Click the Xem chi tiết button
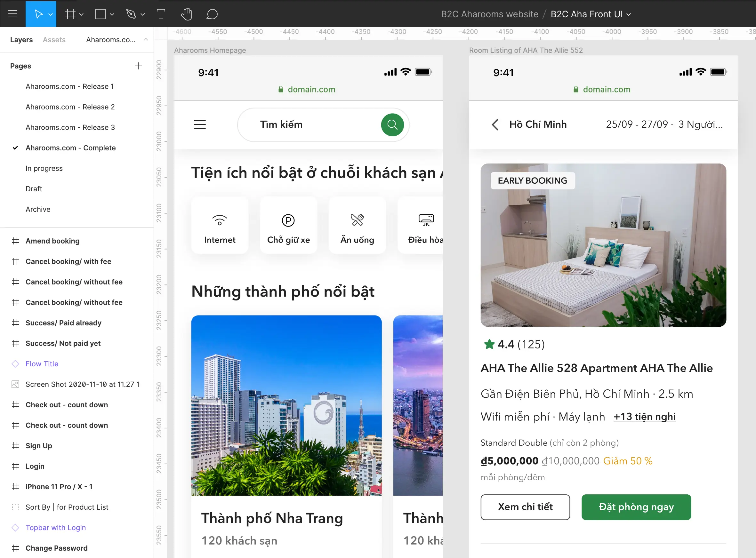 coord(525,507)
